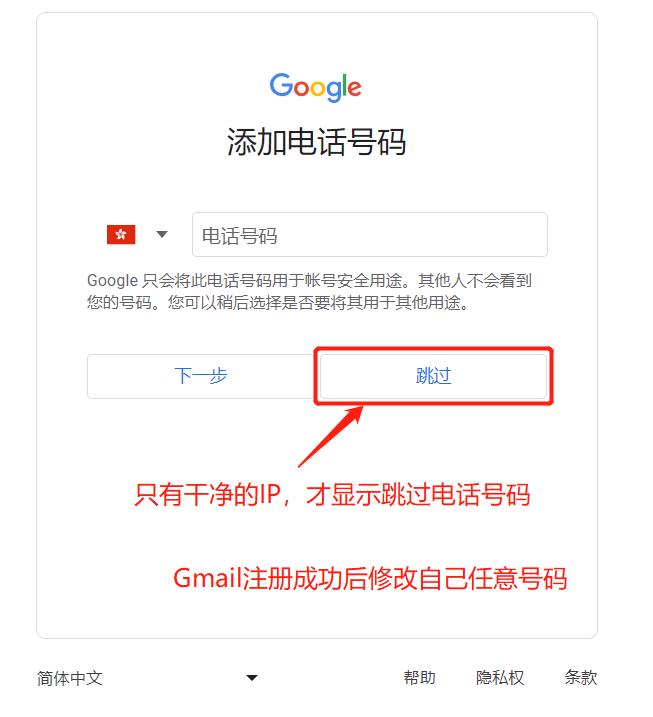Click the word Gmail in red annotation
This screenshot has width=653, height=717.
pyautogui.click(x=207, y=578)
